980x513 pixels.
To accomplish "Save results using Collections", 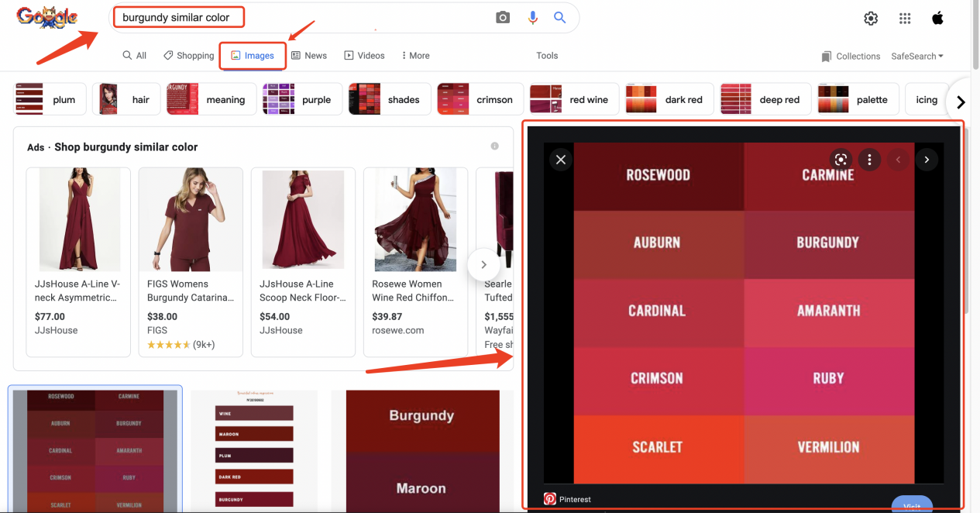I will point(851,56).
